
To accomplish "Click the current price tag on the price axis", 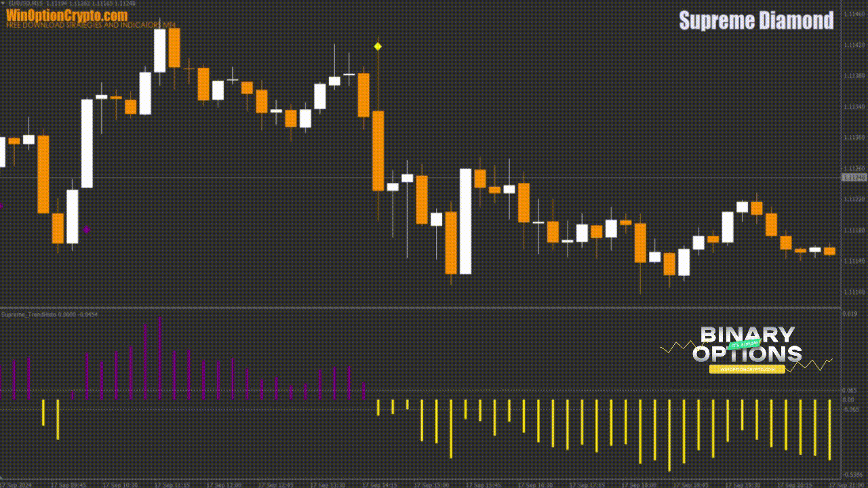I will click(x=853, y=178).
